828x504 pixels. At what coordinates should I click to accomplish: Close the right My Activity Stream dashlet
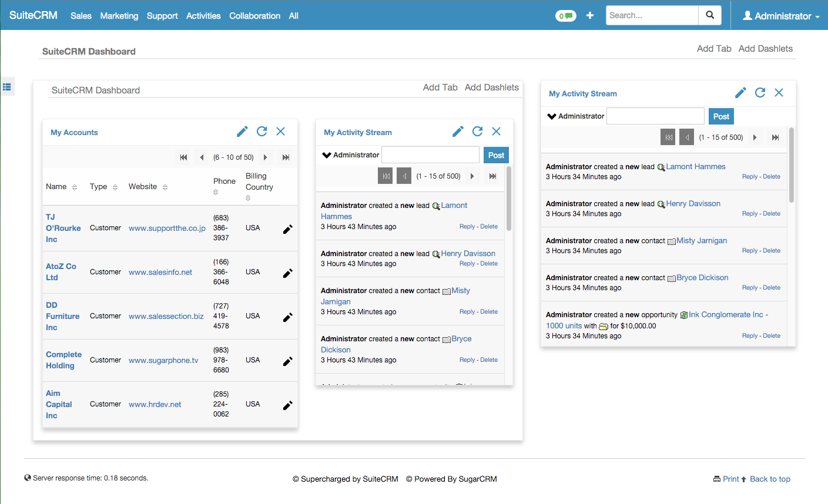pos(779,93)
